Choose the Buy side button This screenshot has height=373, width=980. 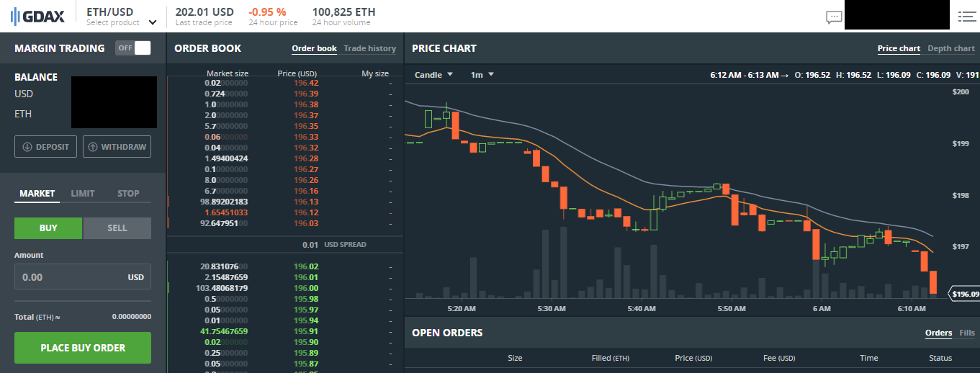coord(48,228)
